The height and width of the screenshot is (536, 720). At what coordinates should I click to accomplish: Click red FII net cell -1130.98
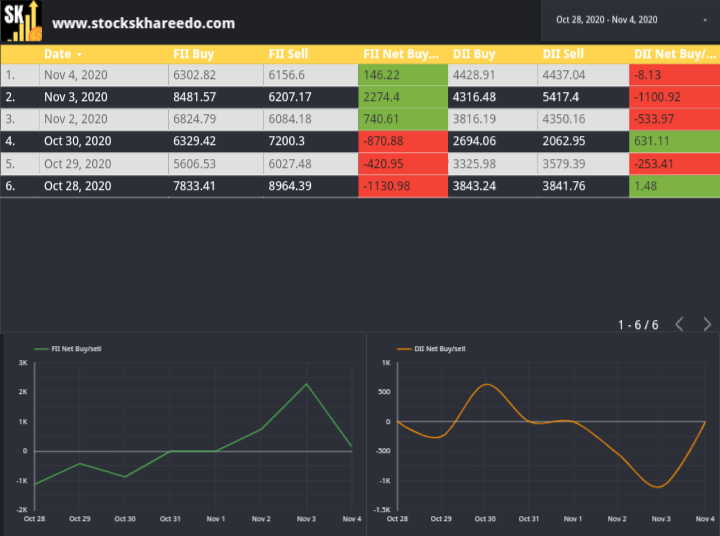tap(403, 186)
